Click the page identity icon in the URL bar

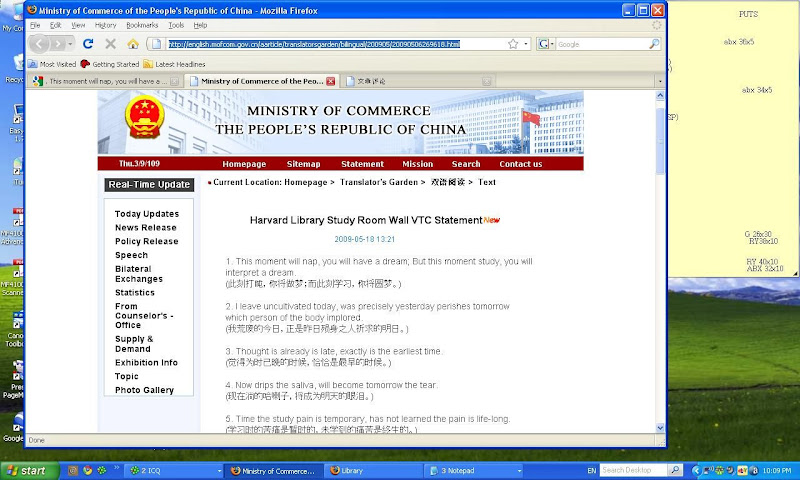[157, 44]
